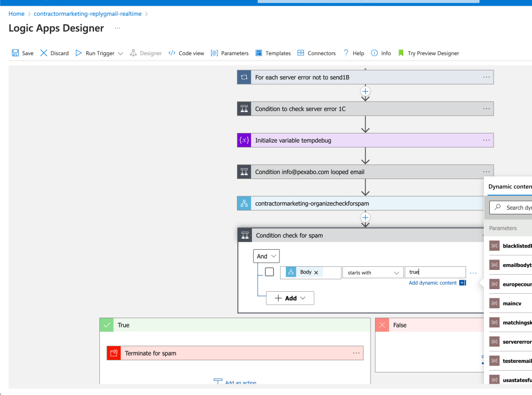Expand the For each server error step

(x=365, y=77)
